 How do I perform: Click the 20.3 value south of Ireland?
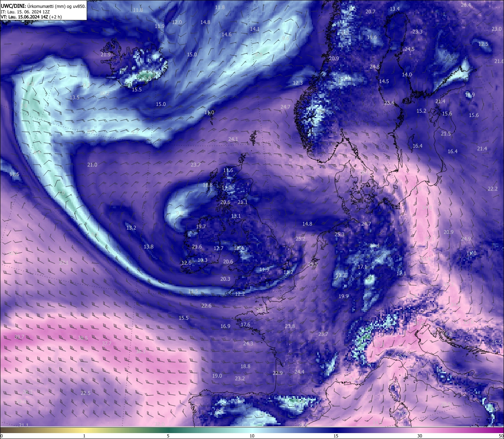(225, 279)
